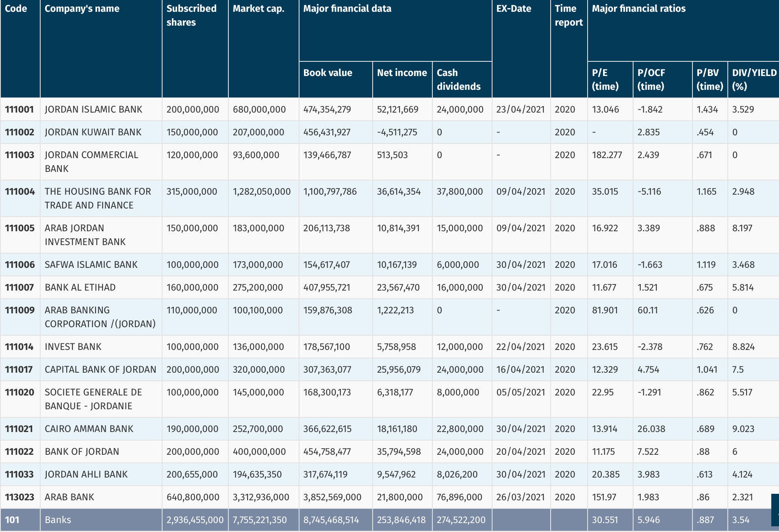Select company code 111005
Image resolution: width=779 pixels, height=532 pixels.
pos(20,228)
